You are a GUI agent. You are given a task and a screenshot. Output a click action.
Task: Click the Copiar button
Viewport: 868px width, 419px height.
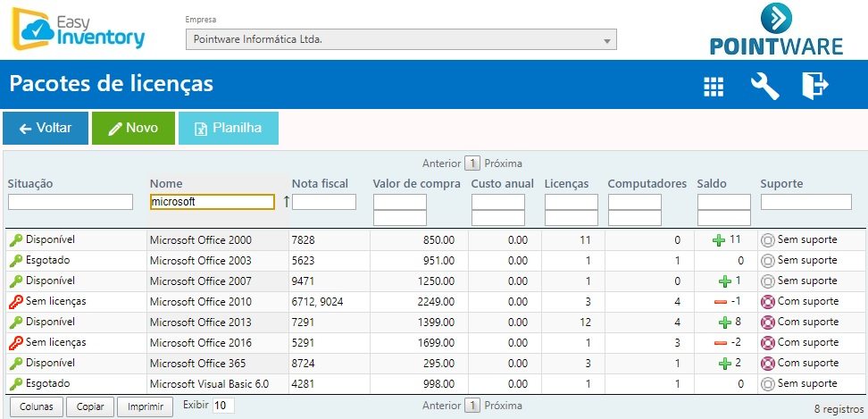click(91, 406)
